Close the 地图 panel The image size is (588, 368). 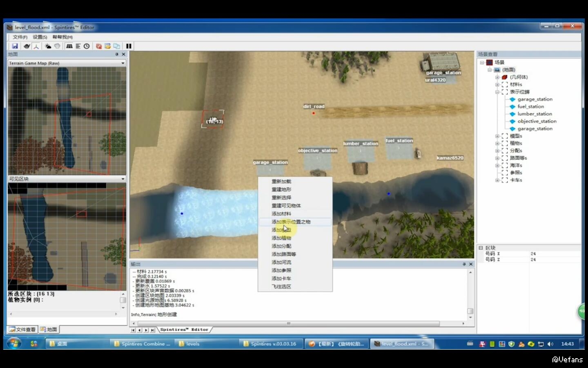[124, 54]
